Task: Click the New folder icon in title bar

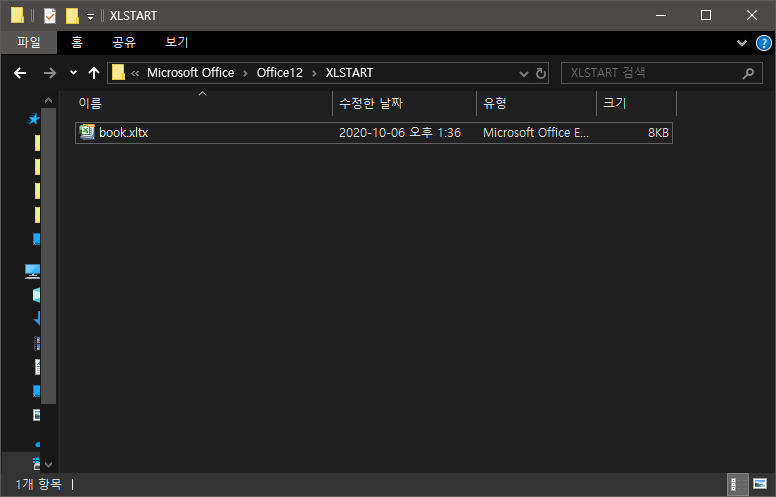Action: click(72, 16)
